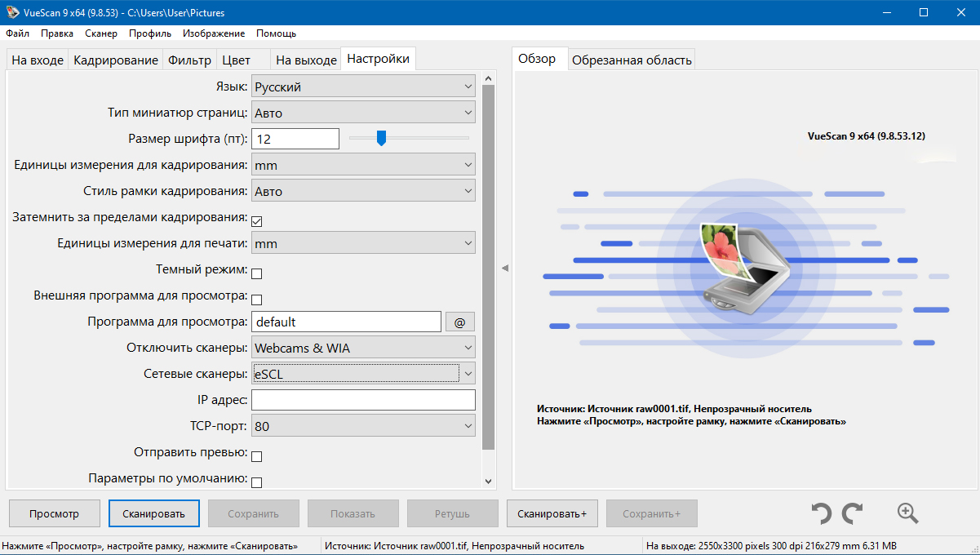Screen dimensions: 980x555
Task: Open the Файл menu
Action: tap(17, 33)
